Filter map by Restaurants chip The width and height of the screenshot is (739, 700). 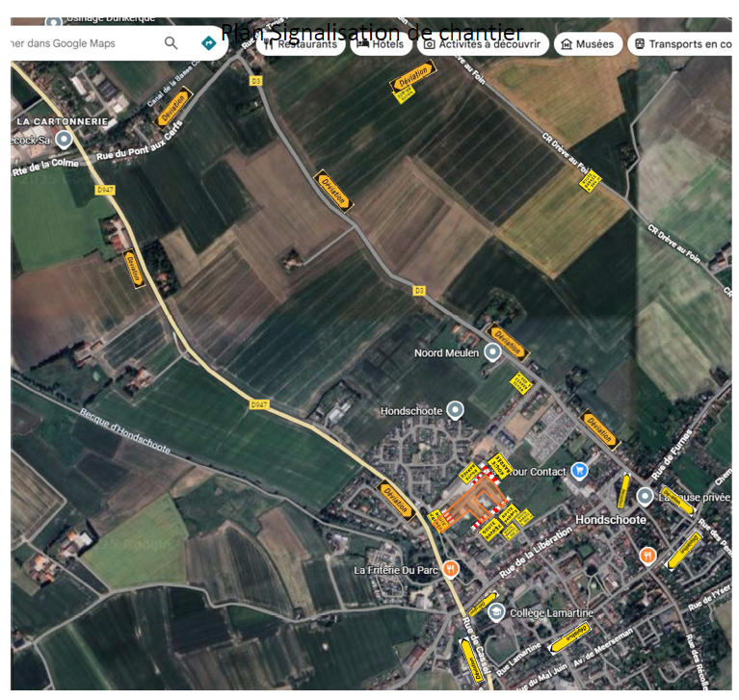click(x=303, y=44)
